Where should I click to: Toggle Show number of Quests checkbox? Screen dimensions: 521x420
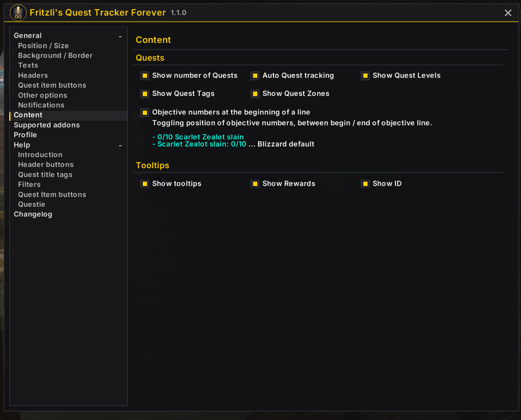145,76
